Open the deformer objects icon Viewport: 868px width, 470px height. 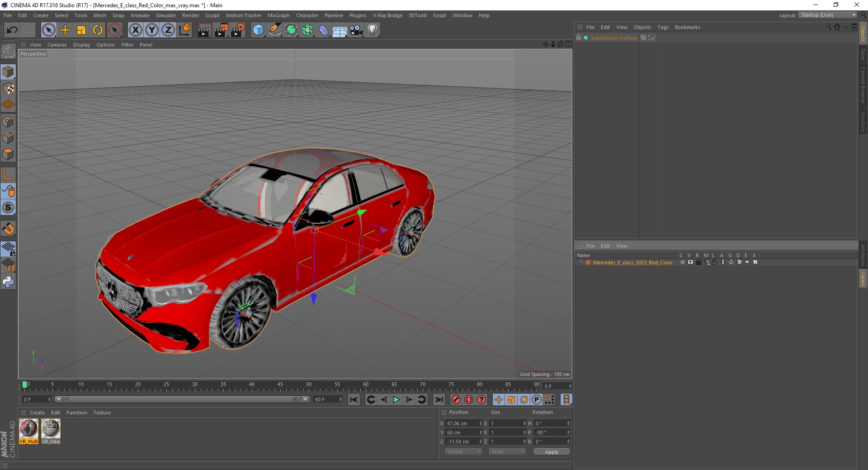coord(324,30)
